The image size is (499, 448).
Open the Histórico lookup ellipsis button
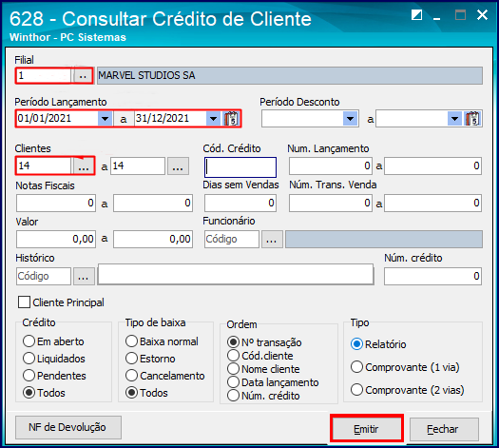tap(84, 276)
